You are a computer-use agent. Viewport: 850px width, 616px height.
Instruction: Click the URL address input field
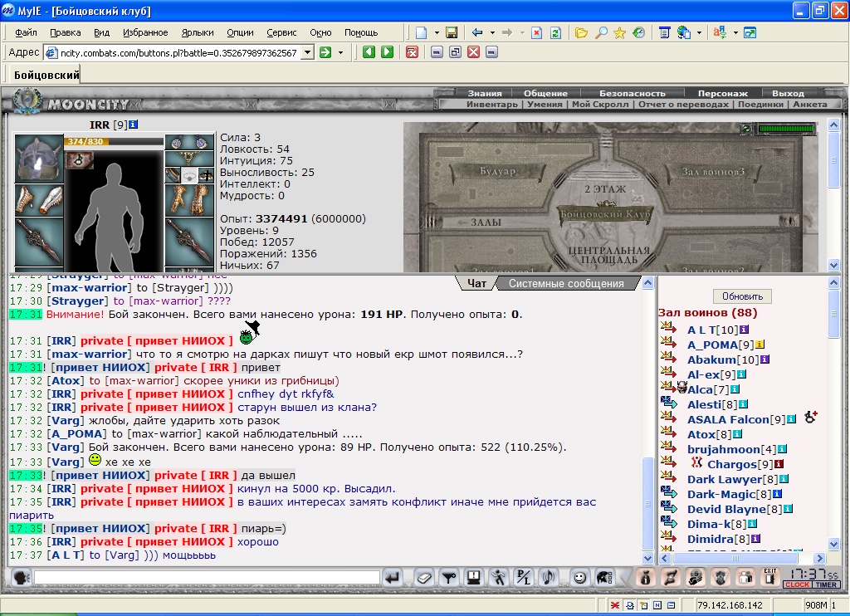point(178,52)
